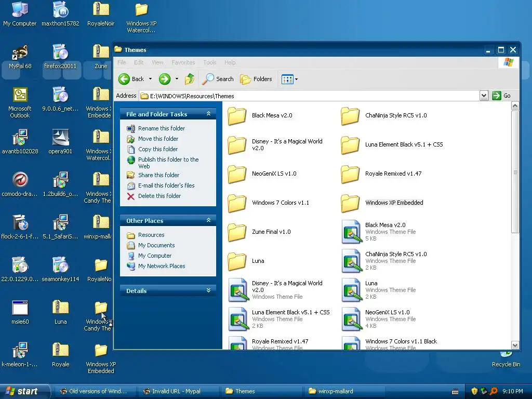The width and height of the screenshot is (532, 399).
Task: Select the Windows 7 Colors v1.1 folder
Action: [237, 203]
